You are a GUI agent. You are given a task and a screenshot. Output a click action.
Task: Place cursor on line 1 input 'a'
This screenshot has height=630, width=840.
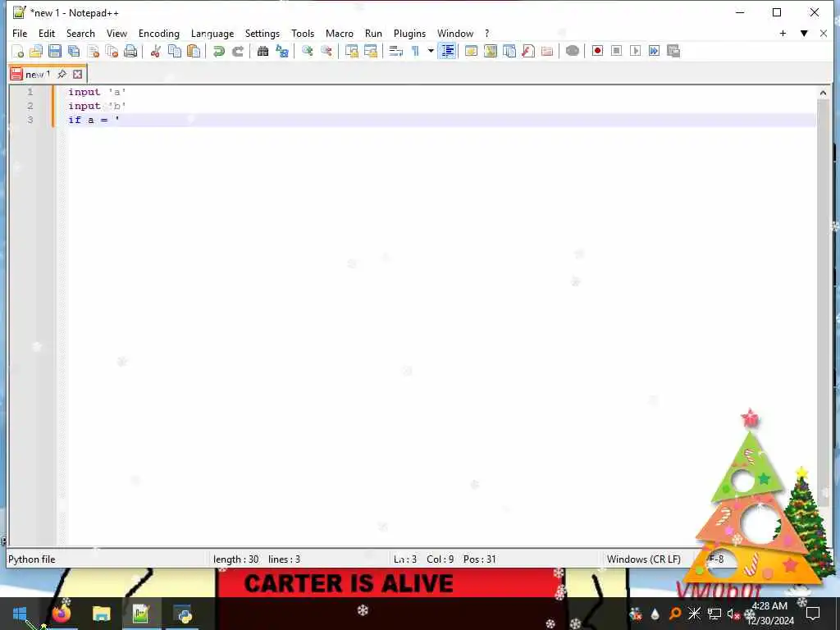click(x=97, y=92)
